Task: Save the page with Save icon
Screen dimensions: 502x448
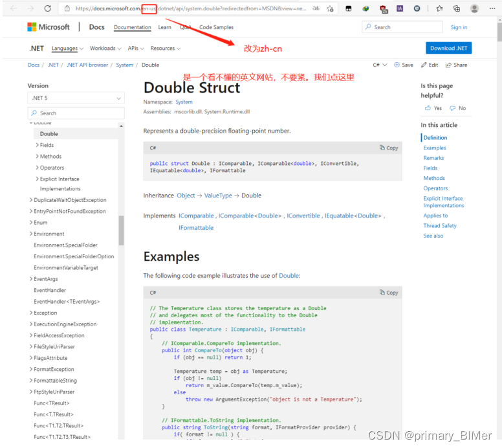Action: 404,65
